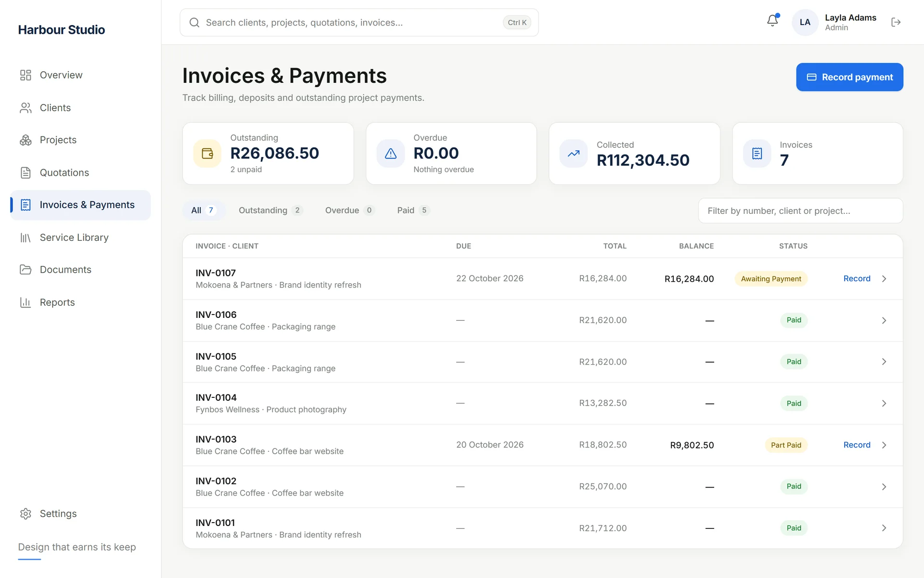Click the Reports bar chart icon
The height and width of the screenshot is (578, 924).
click(x=26, y=302)
